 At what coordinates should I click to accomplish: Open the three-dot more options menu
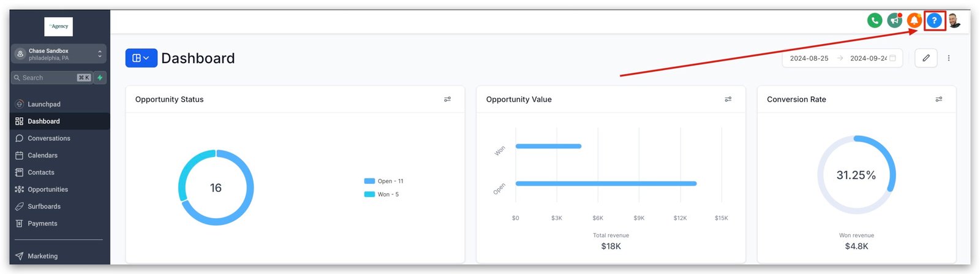click(949, 58)
